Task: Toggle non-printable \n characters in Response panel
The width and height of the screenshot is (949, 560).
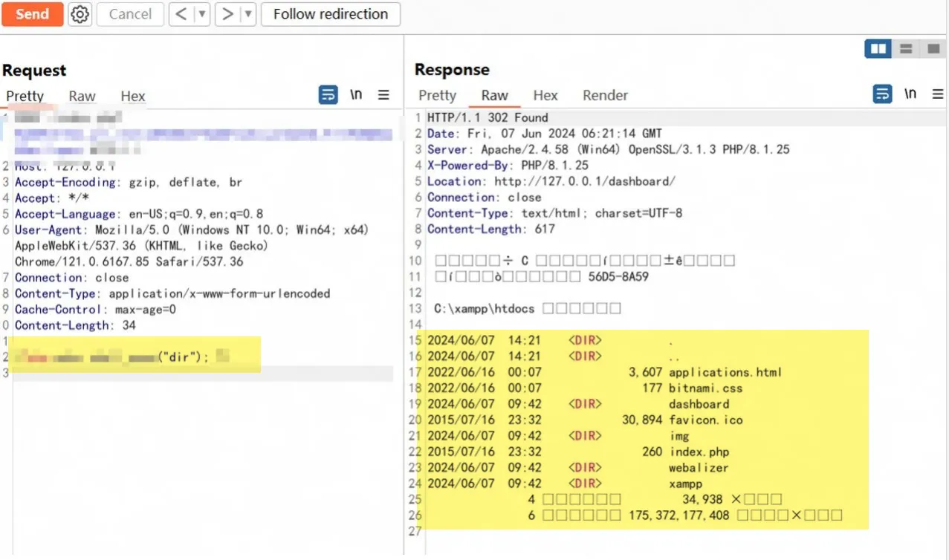Action: point(910,94)
